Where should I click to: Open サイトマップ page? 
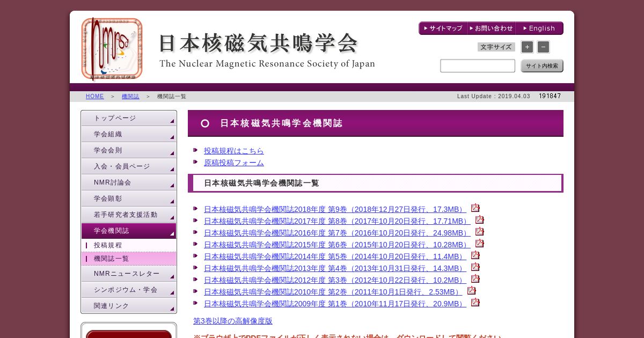443,28
